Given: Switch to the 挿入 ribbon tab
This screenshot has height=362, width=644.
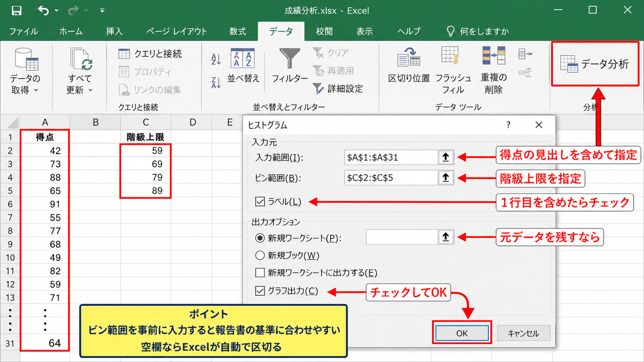Looking at the screenshot, I should tap(114, 31).
